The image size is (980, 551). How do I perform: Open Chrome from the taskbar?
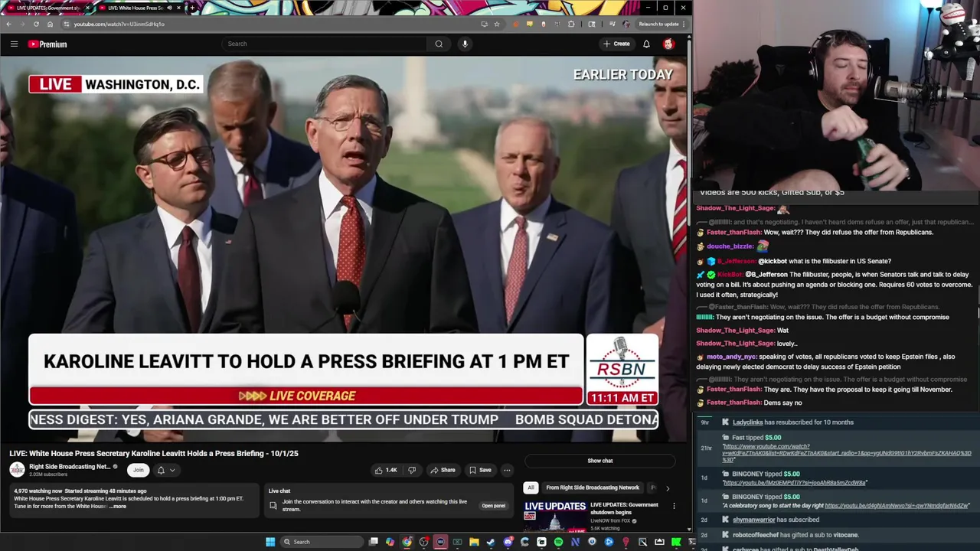(x=407, y=542)
